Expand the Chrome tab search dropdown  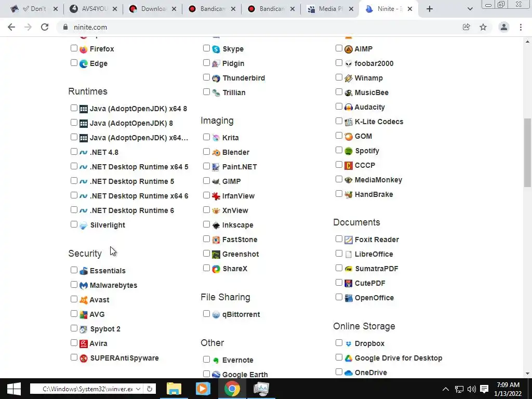click(470, 9)
